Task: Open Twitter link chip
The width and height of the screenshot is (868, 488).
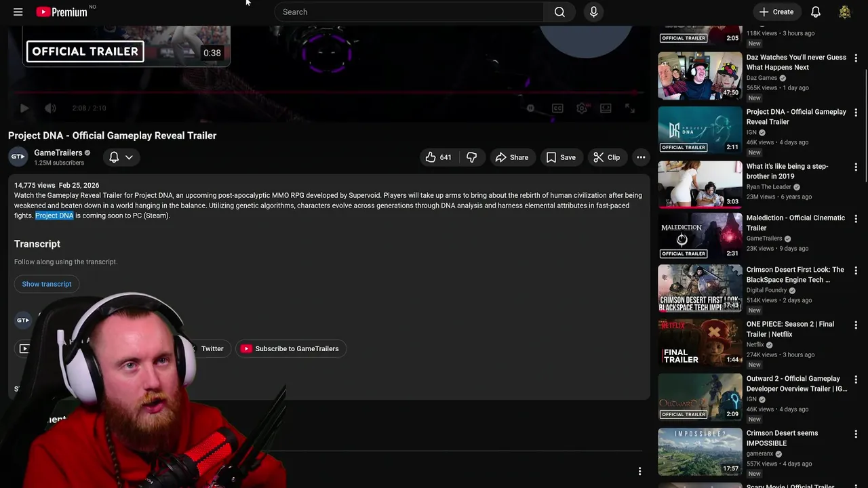Action: tap(212, 348)
